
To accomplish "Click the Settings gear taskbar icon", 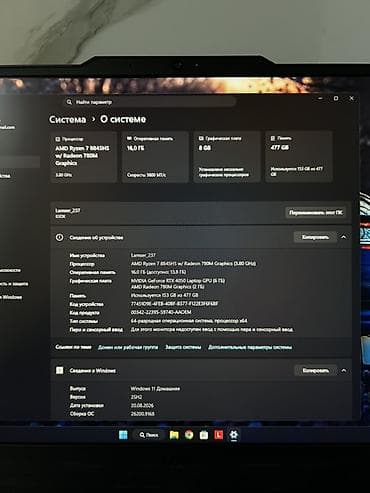I will (234, 435).
